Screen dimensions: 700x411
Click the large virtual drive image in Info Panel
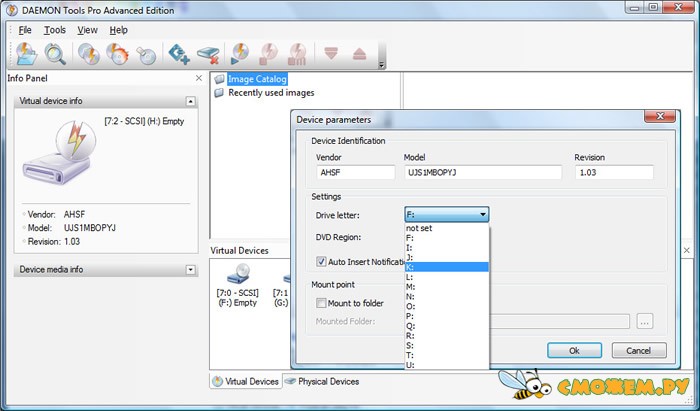59,152
